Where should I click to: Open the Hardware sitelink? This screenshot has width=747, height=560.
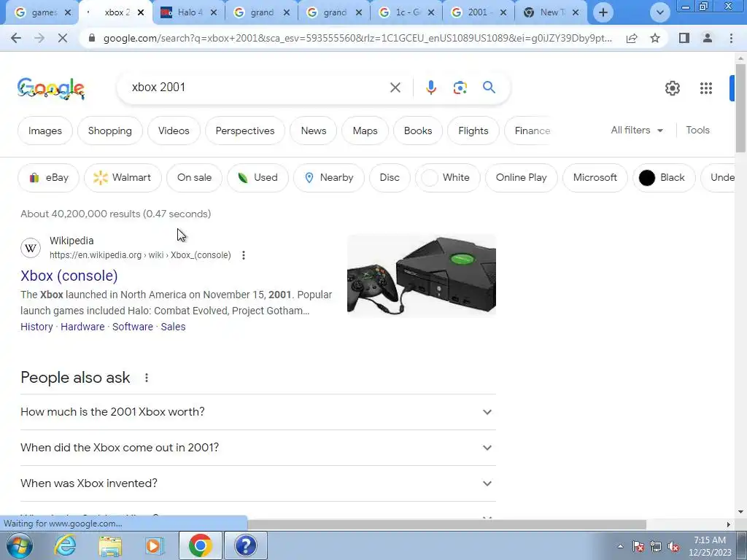(x=82, y=327)
